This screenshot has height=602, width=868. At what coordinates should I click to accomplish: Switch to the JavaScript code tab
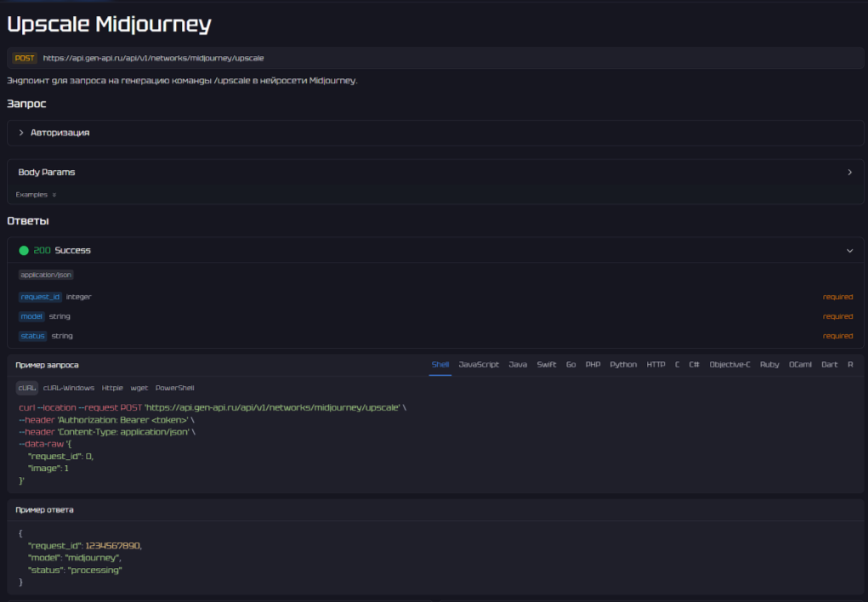(x=479, y=365)
